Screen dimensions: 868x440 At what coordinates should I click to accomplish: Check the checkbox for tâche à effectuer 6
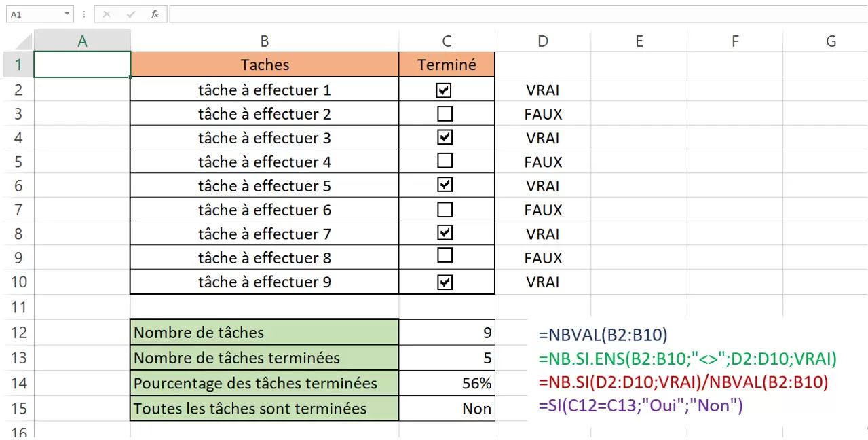[445, 209]
